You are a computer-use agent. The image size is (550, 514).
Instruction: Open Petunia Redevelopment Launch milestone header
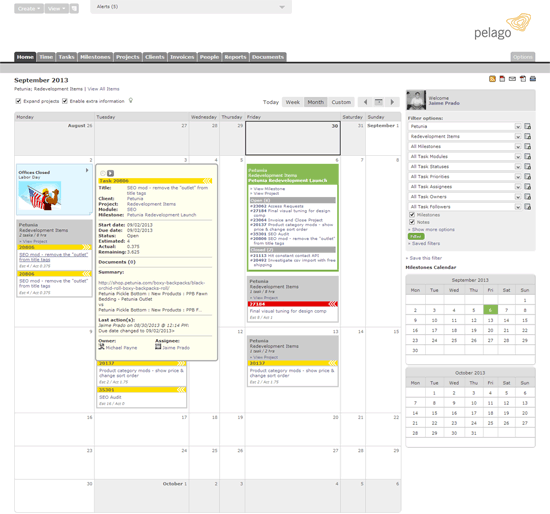288,180
